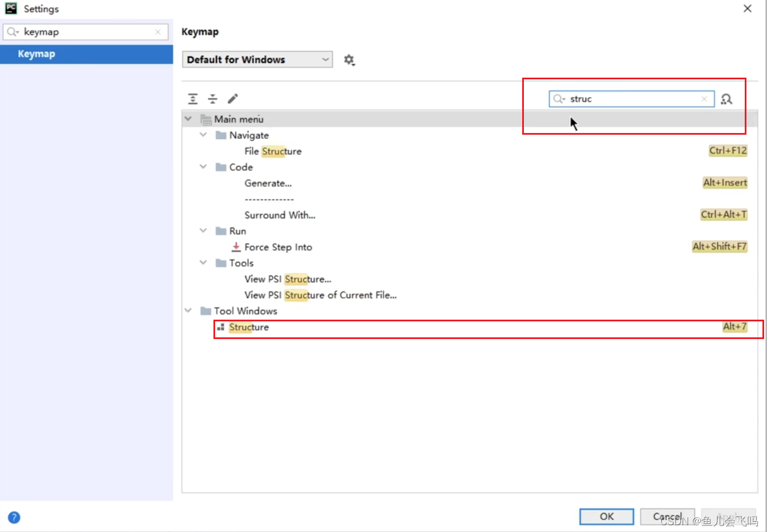
Task: Click the Find Actions by Shortcut icon
Action: point(726,99)
